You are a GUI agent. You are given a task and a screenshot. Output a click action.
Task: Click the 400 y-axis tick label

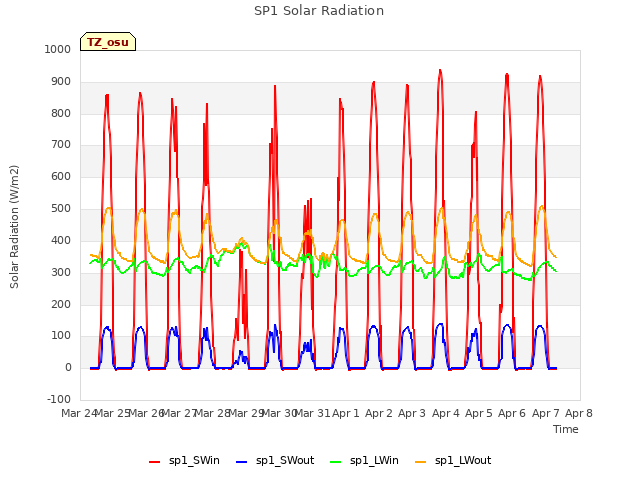(61, 240)
